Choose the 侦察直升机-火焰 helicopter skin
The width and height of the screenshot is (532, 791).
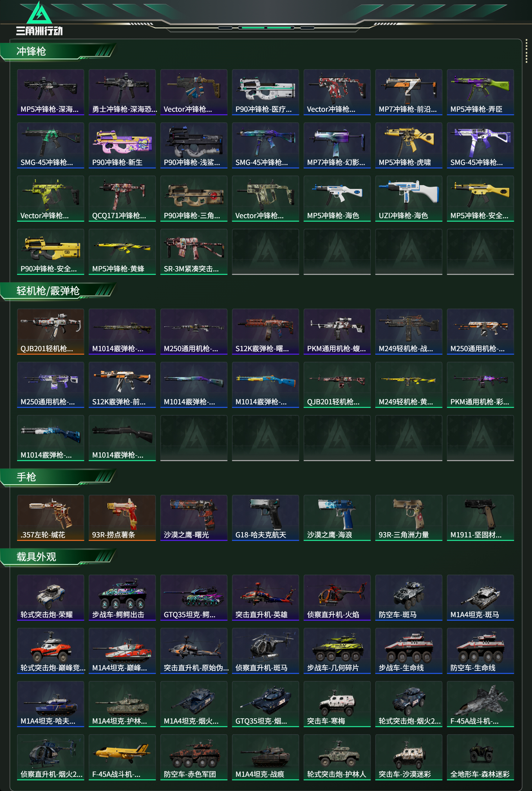337,598
